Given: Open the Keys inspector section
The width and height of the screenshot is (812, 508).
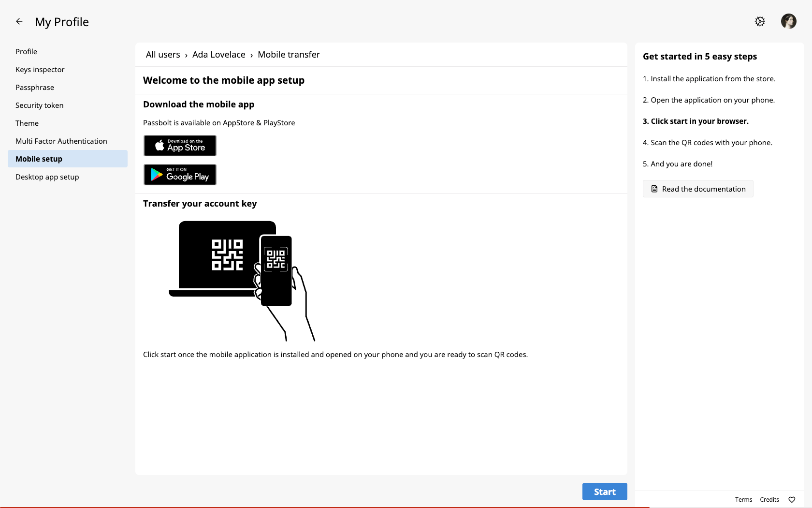Looking at the screenshot, I should pyautogui.click(x=40, y=69).
